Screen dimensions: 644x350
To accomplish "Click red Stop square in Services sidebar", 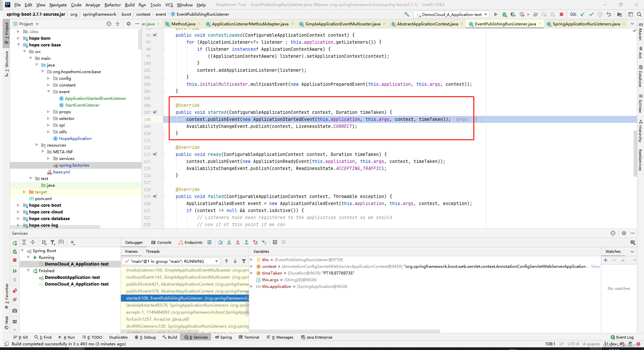I will pyautogui.click(x=15, y=260).
